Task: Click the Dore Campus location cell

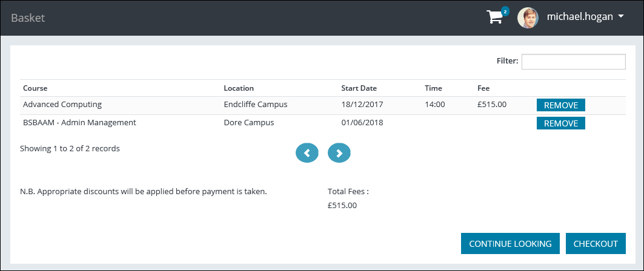Action: tap(249, 123)
